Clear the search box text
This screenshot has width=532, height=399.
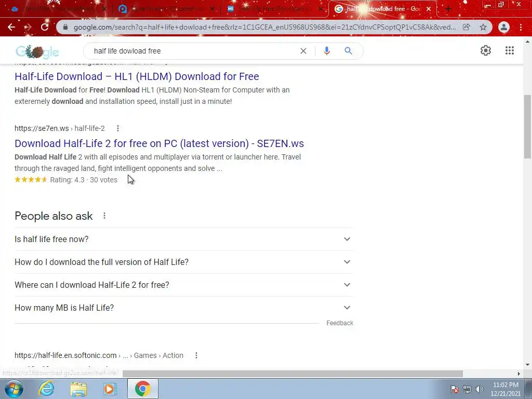tap(303, 51)
